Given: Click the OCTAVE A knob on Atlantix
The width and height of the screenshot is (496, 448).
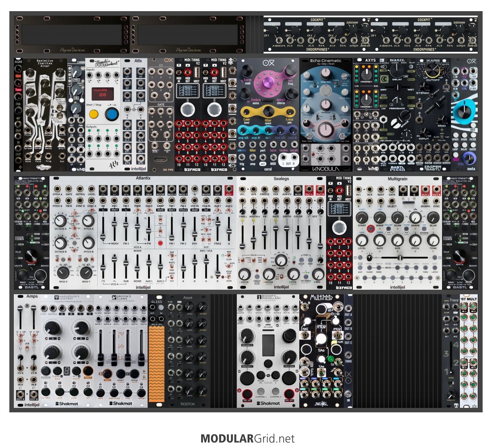Looking at the screenshot, I should [60, 221].
